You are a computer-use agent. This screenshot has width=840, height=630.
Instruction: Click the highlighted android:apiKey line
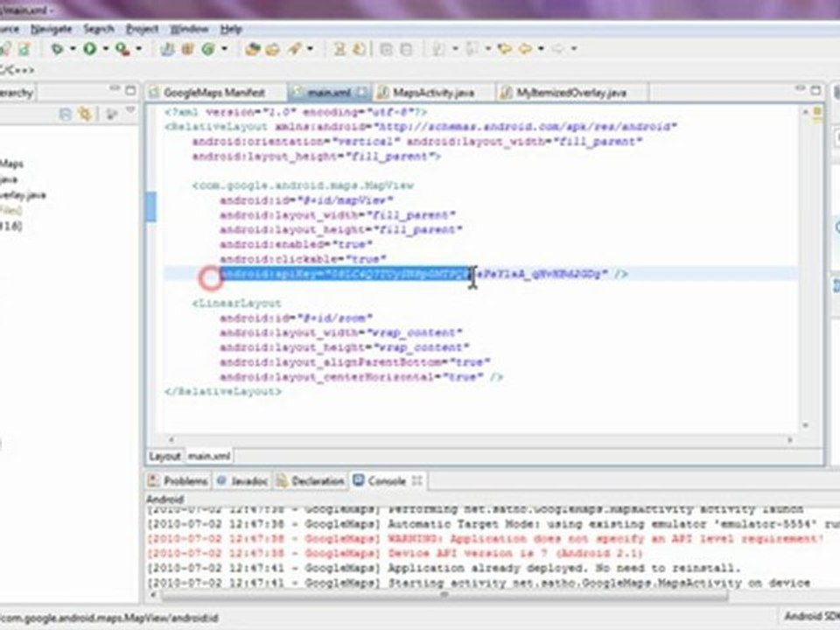coord(423,274)
